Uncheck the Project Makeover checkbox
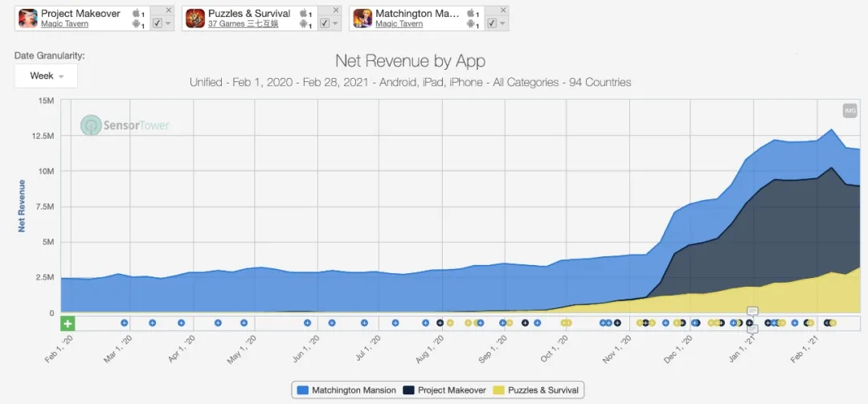 click(157, 23)
